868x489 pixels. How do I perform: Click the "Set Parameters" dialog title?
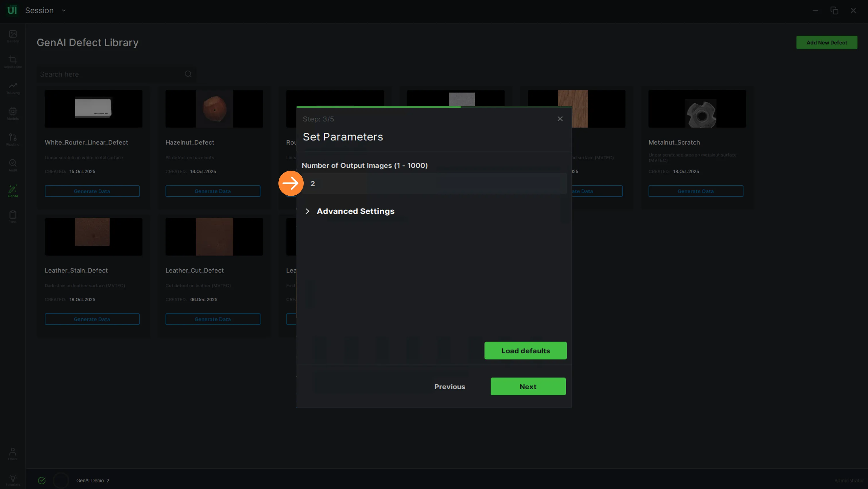click(x=343, y=136)
